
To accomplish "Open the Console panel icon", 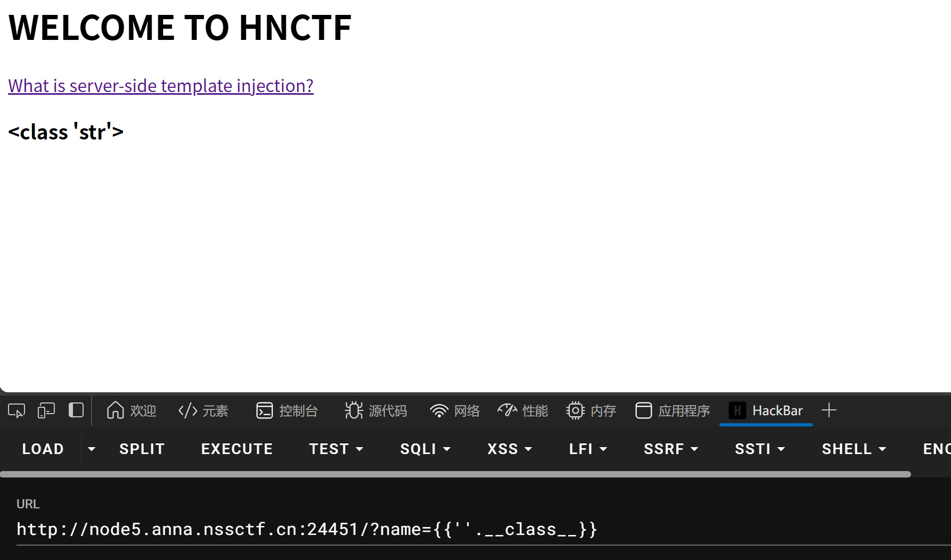I will click(264, 410).
